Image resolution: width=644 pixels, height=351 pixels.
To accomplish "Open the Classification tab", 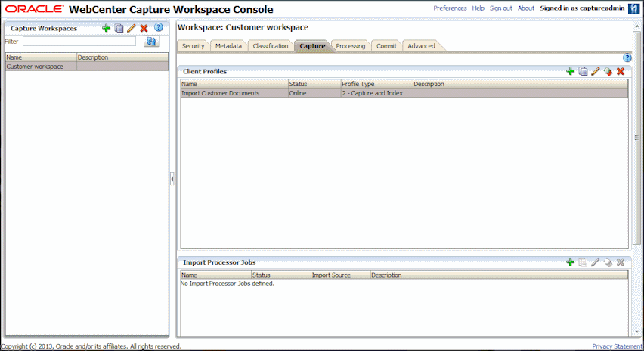I will [x=271, y=46].
